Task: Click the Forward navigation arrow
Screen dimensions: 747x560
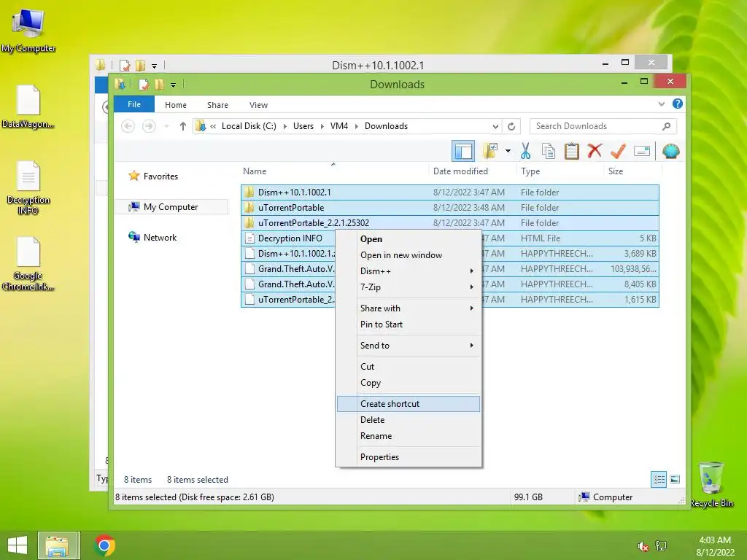Action: click(x=149, y=126)
